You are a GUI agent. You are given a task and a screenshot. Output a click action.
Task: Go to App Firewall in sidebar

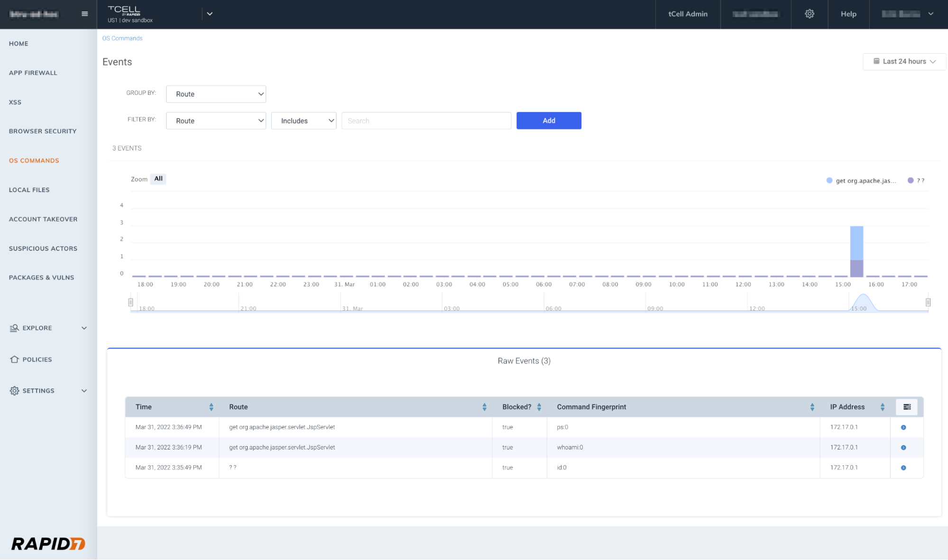(33, 73)
